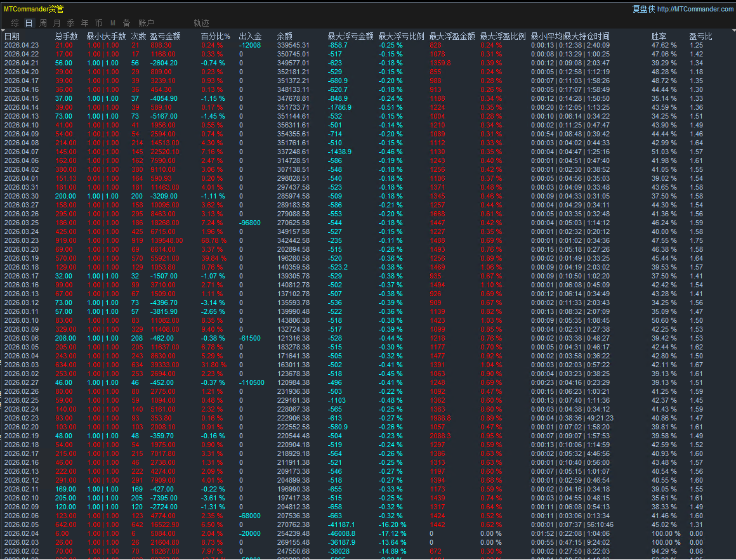The height and width of the screenshot is (560, 736).
Task: Click the 最大浮盈比例 column header
Action: coord(503,36)
